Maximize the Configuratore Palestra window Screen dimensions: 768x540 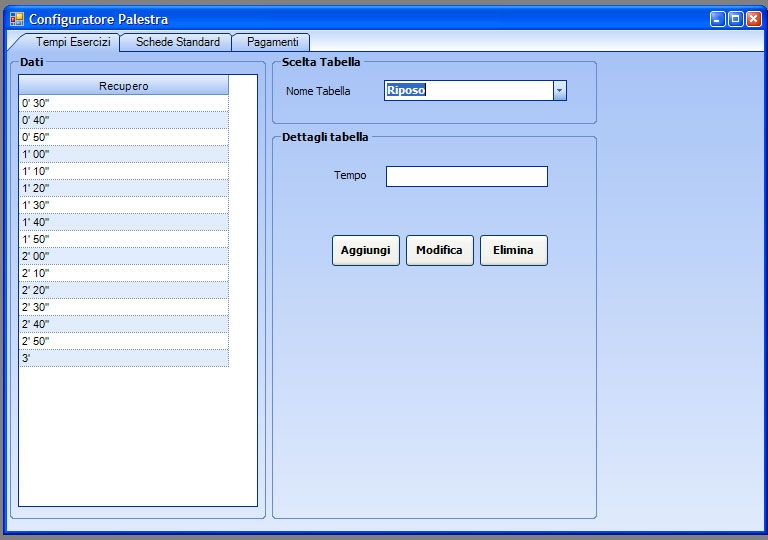click(x=735, y=19)
